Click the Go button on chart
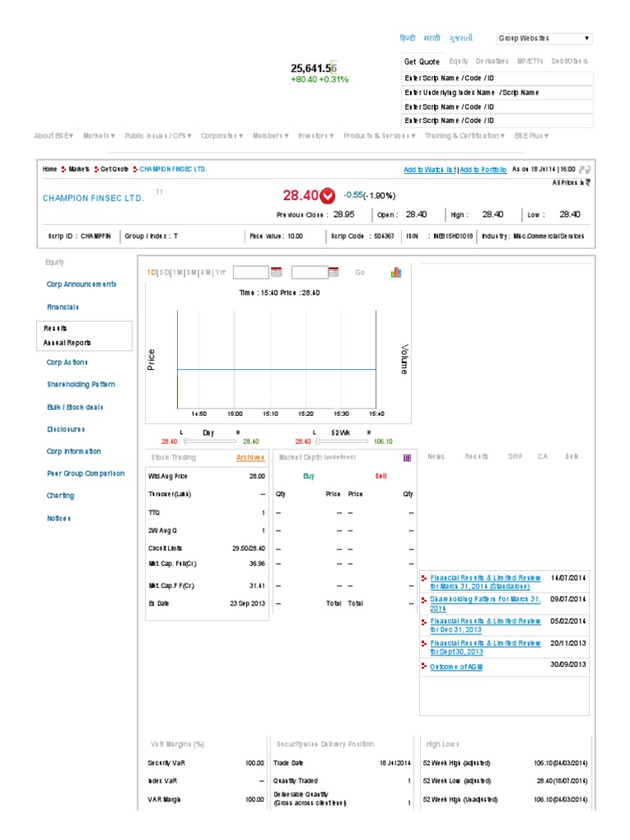This screenshot has width=630, height=840. pyautogui.click(x=360, y=272)
